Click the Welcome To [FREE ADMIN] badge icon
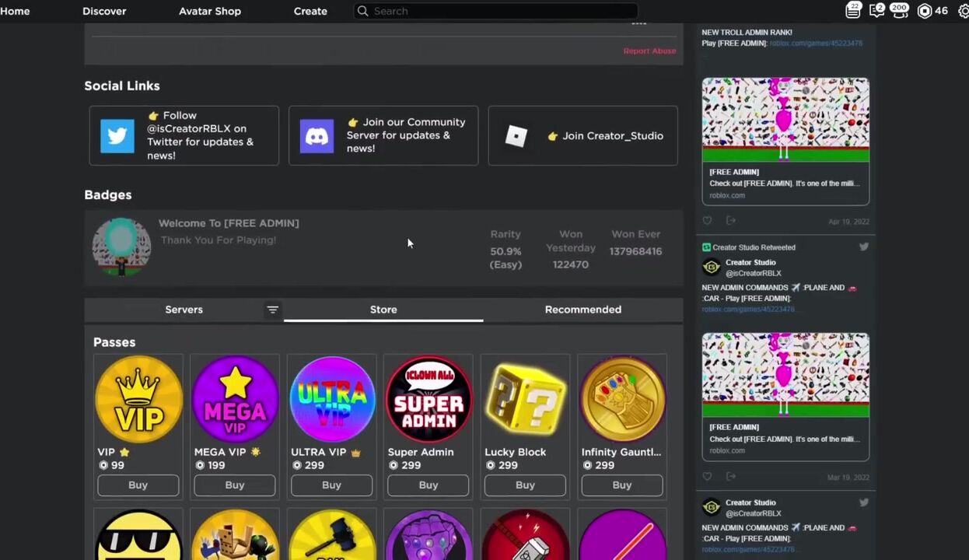This screenshot has width=969, height=560. [x=121, y=247]
